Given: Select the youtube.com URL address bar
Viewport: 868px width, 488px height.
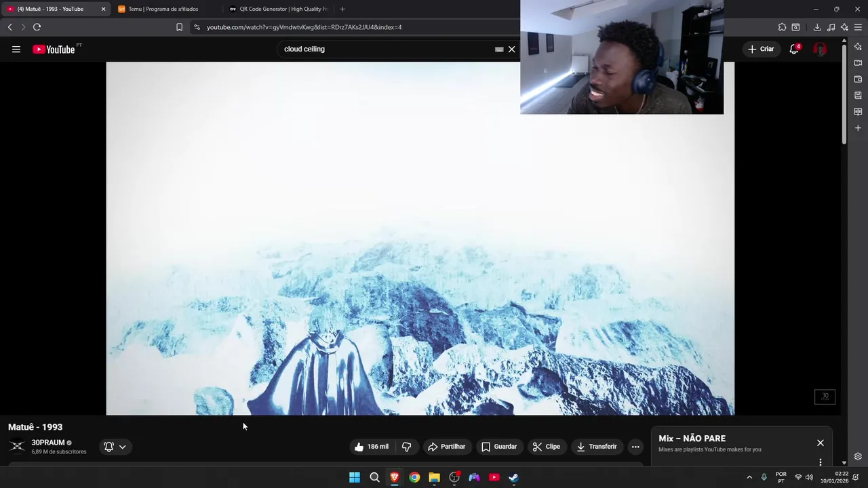Looking at the screenshot, I should 304,27.
